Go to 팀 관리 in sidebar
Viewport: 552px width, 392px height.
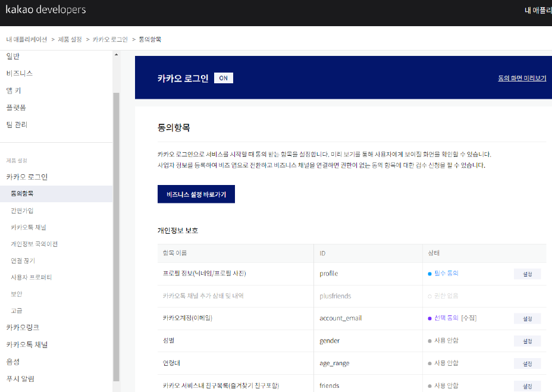coord(17,125)
